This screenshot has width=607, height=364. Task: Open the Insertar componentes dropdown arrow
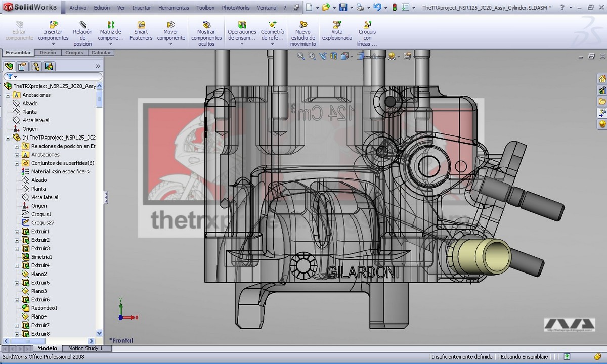(53, 44)
